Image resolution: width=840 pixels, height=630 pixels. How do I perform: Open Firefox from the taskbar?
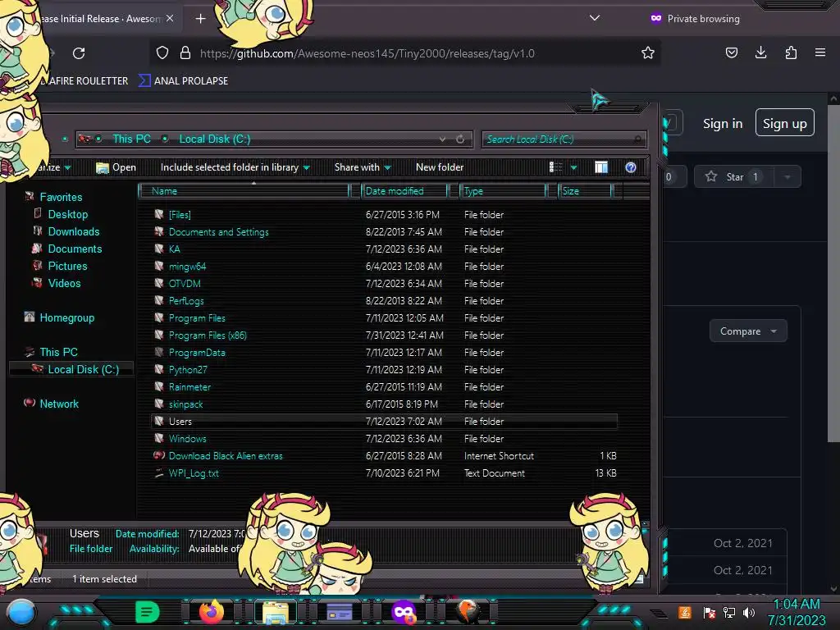click(212, 612)
